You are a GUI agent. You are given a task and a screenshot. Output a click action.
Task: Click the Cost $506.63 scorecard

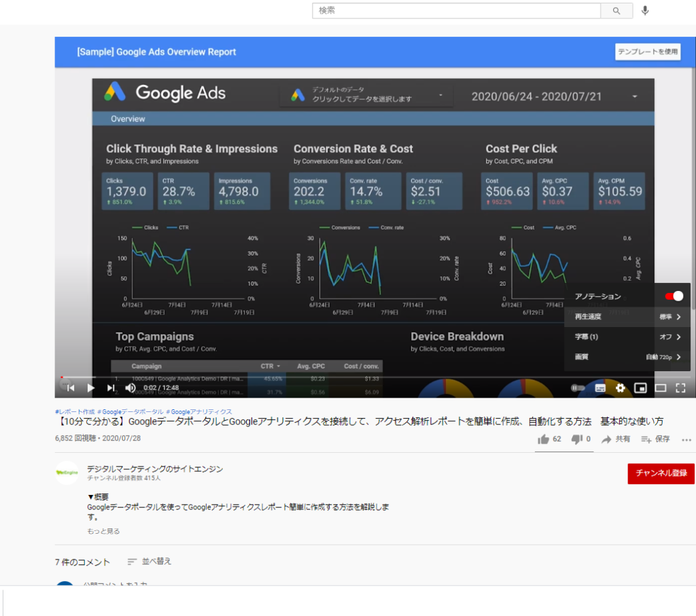pos(507,191)
